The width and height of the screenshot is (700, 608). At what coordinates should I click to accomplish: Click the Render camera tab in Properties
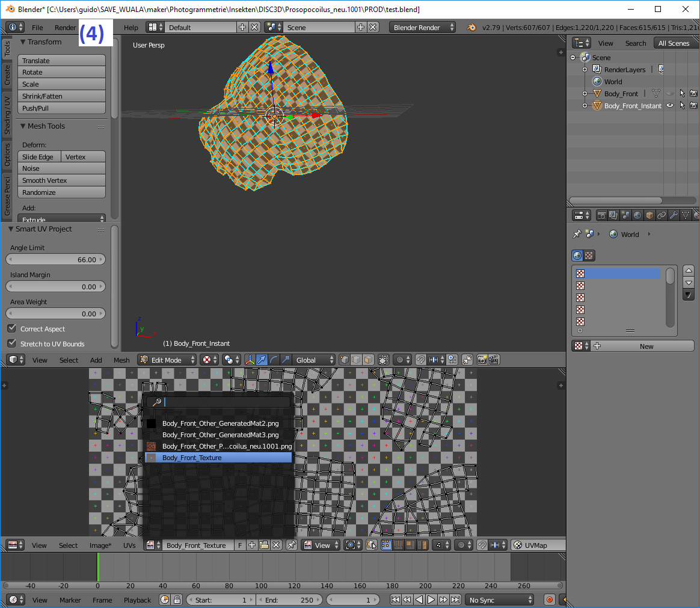pyautogui.click(x=601, y=215)
